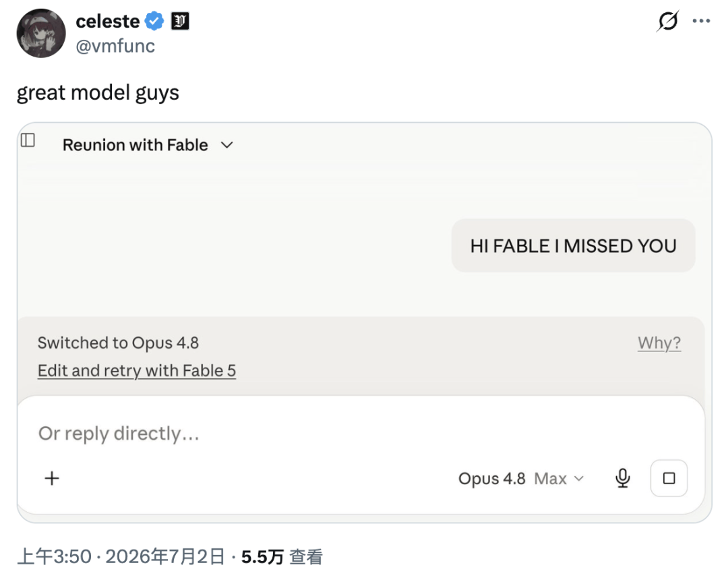Screen dimensions: 728x582
Task: Click the microphone voice input icon
Action: [x=623, y=478]
